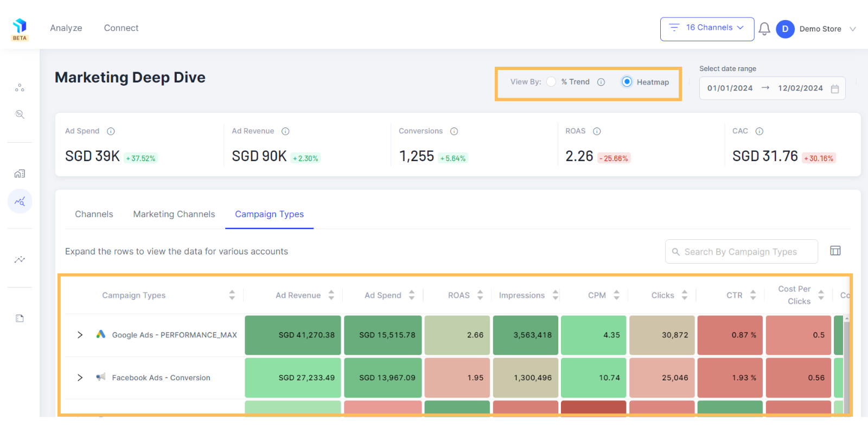The height and width of the screenshot is (434, 868).
Task: Select the Heatmap radio button
Action: [627, 82]
